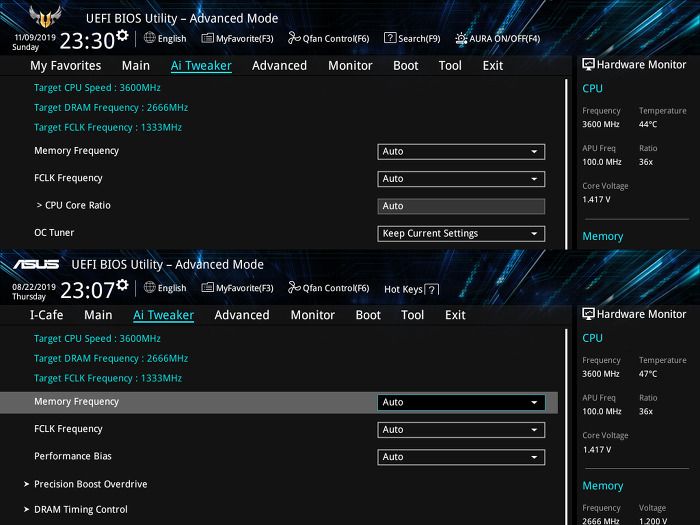
Task: Click the 1.200 V memory voltage value
Action: pyautogui.click(x=653, y=521)
